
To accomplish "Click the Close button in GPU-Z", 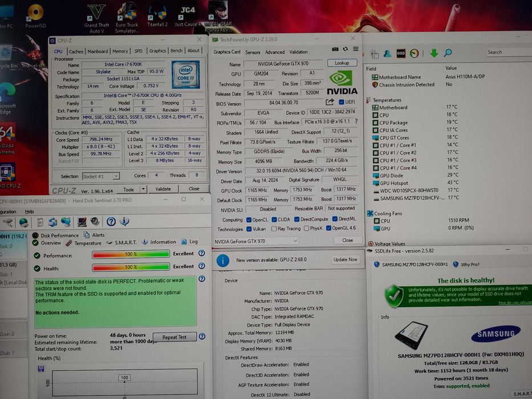I will click(347, 240).
